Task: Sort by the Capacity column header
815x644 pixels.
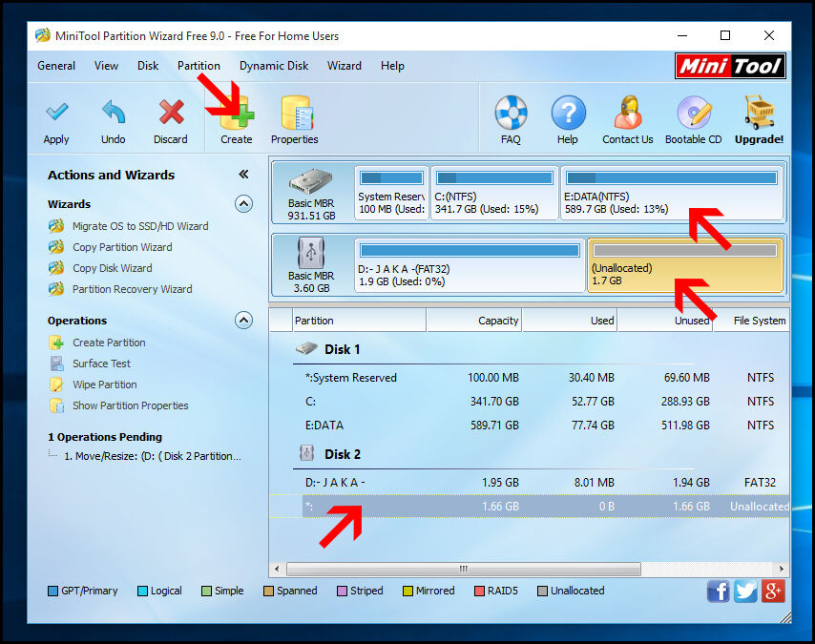Action: click(474, 321)
